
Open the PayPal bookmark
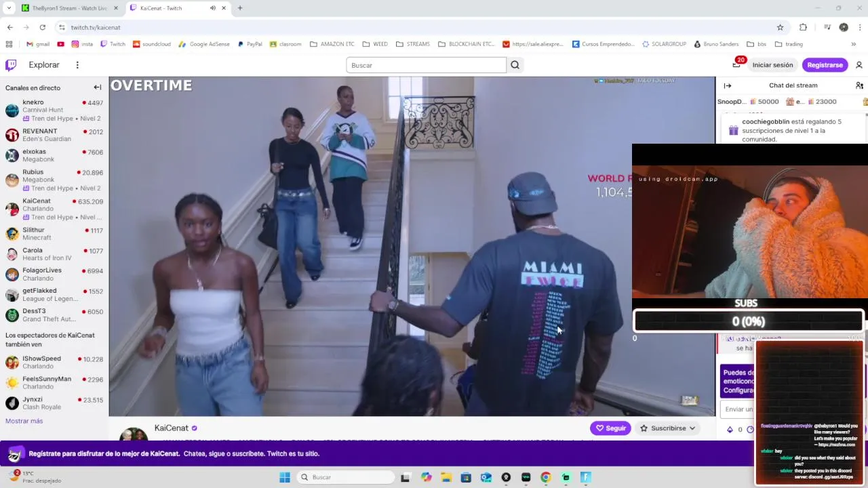250,44
